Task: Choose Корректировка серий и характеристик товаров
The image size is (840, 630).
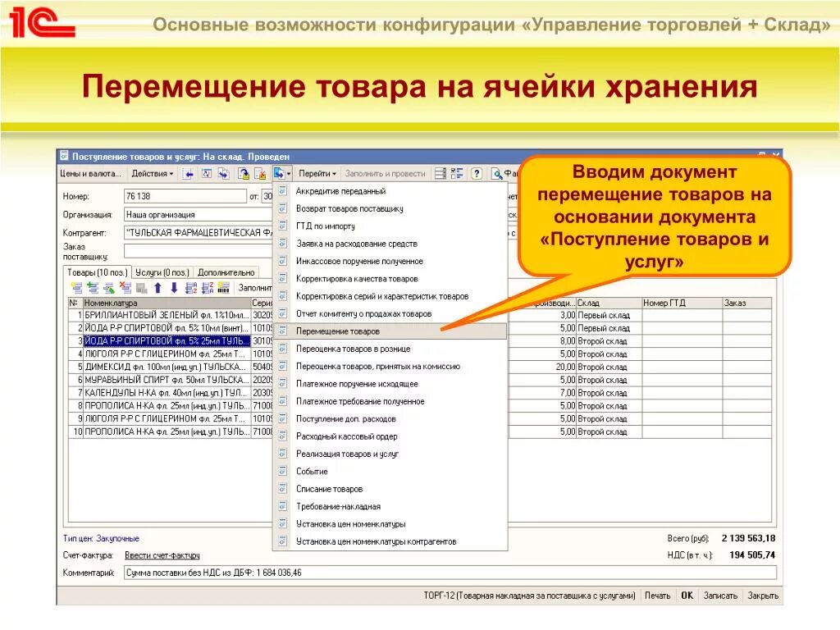Action: click(x=390, y=296)
